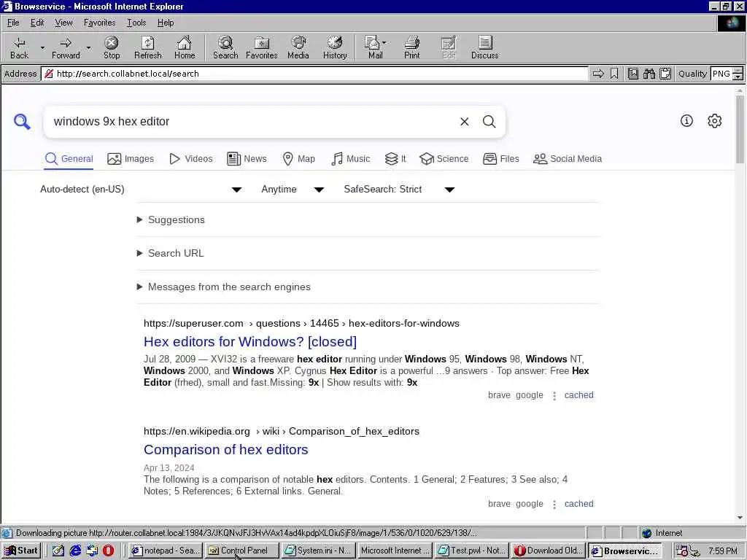Image resolution: width=747 pixels, height=560 pixels.
Task: Open the Tools menu
Action: pyautogui.click(x=136, y=23)
